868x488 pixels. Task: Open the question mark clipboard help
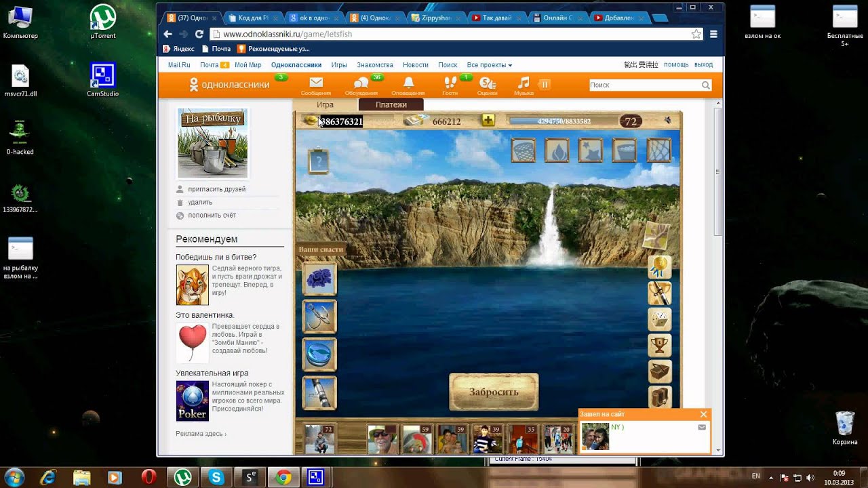[319, 161]
